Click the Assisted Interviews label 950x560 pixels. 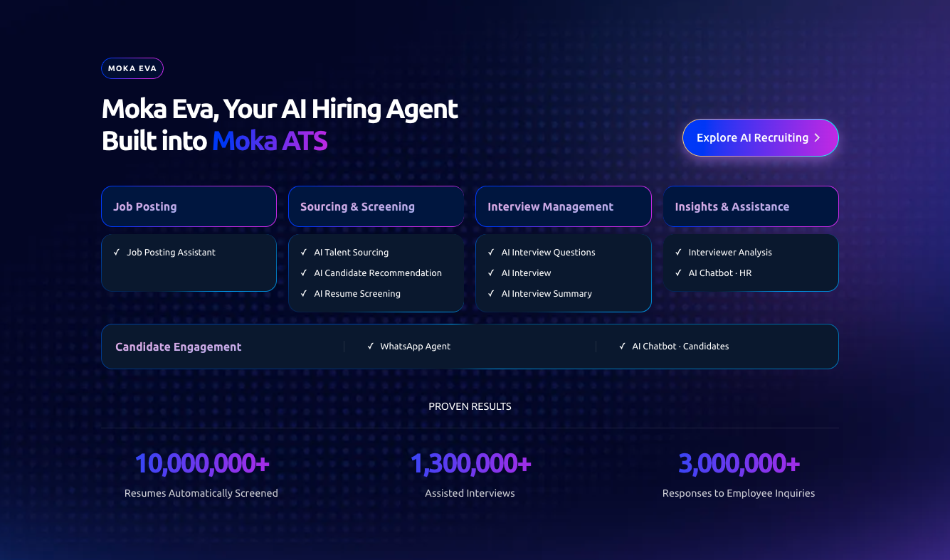(470, 493)
